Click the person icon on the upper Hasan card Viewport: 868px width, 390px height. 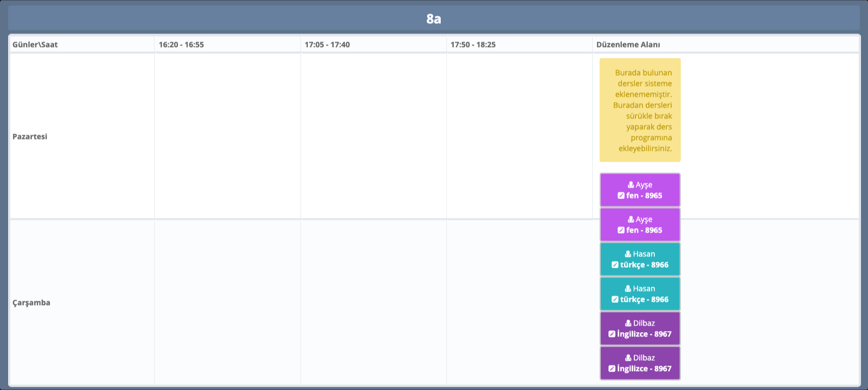[x=628, y=254]
